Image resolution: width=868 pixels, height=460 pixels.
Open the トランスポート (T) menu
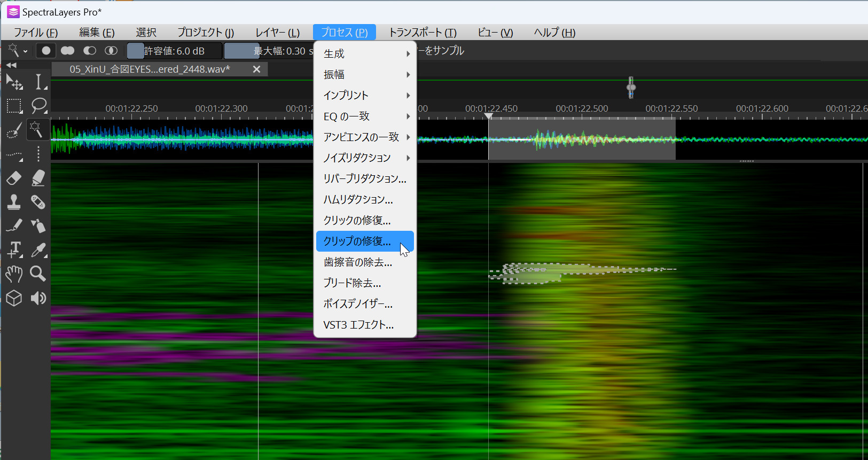(423, 33)
